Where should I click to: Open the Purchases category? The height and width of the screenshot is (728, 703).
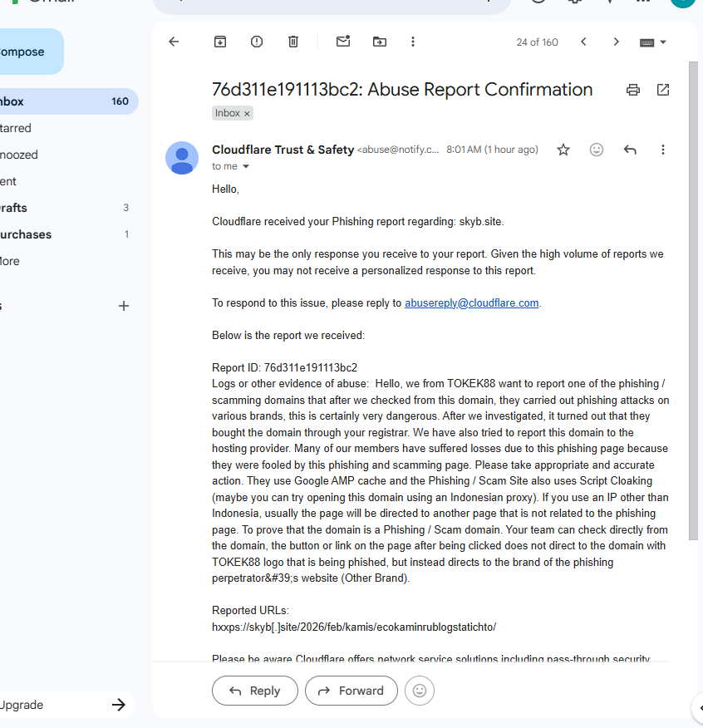click(x=67, y=234)
